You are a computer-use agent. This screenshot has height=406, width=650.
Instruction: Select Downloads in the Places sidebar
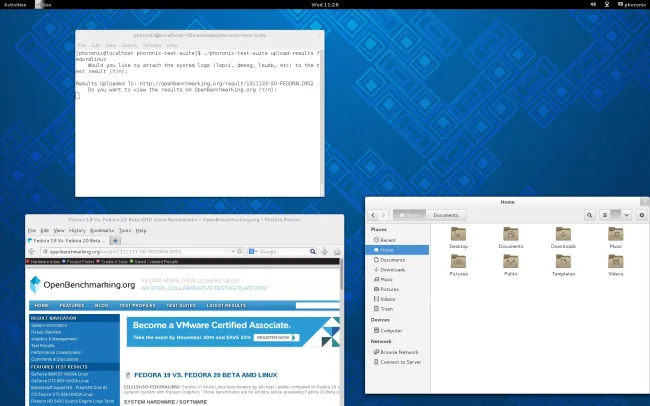pyautogui.click(x=397, y=270)
